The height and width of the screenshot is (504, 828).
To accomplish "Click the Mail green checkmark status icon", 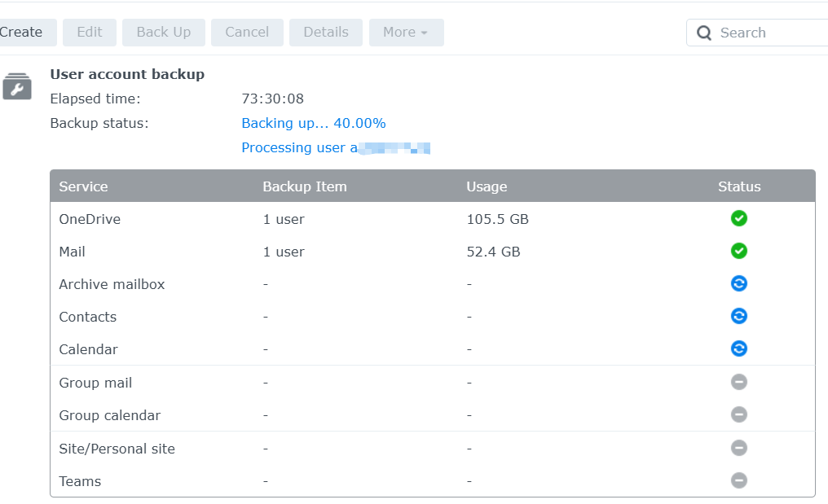I will 739,251.
